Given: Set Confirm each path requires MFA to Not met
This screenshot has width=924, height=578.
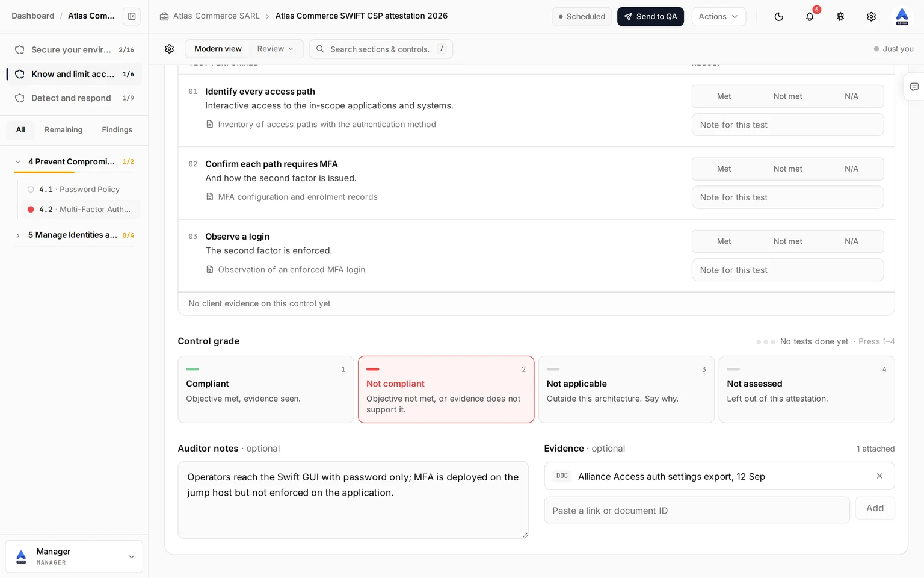Looking at the screenshot, I should click(x=787, y=169).
